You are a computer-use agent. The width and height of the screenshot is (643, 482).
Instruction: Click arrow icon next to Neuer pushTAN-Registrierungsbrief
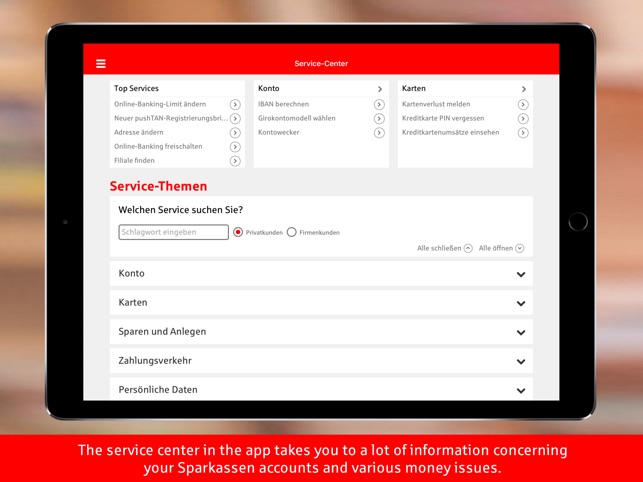[235, 119]
